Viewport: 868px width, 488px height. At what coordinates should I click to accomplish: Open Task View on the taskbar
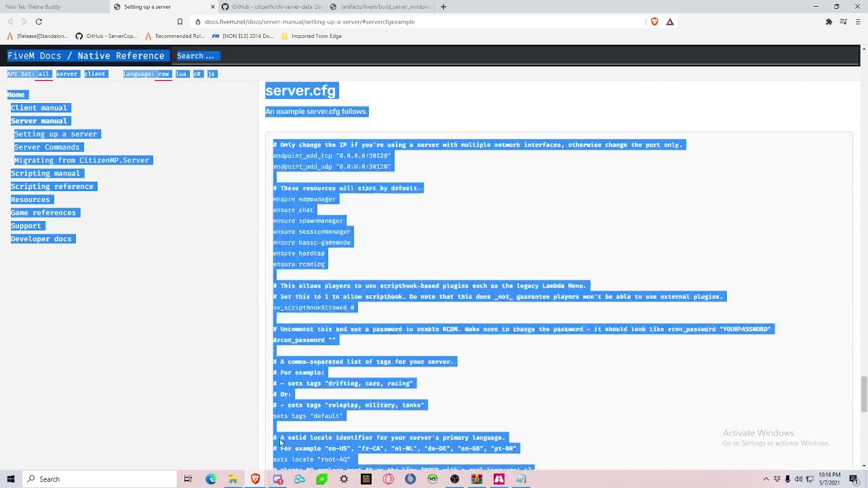pyautogui.click(x=188, y=479)
